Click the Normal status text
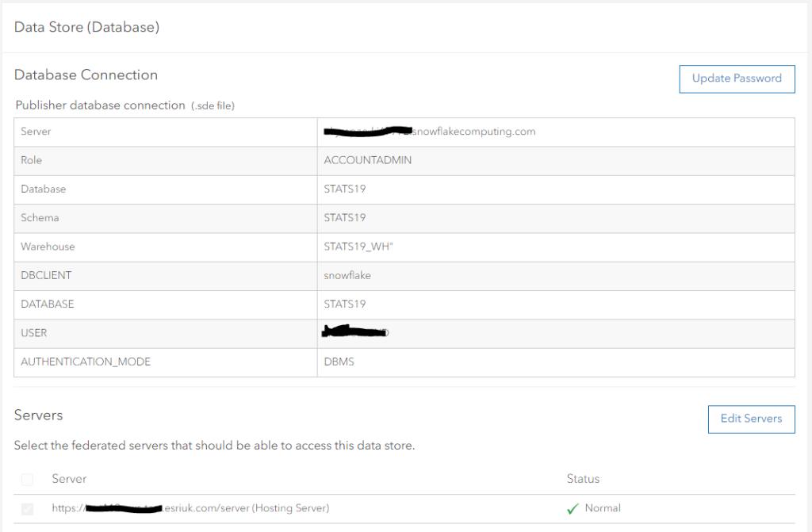 coord(603,508)
